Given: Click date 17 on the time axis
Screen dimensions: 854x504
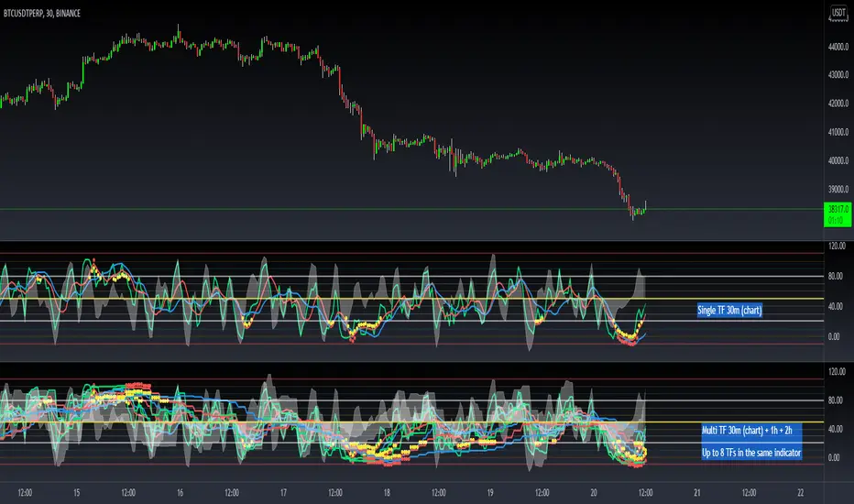Looking at the screenshot, I should click(x=283, y=493).
